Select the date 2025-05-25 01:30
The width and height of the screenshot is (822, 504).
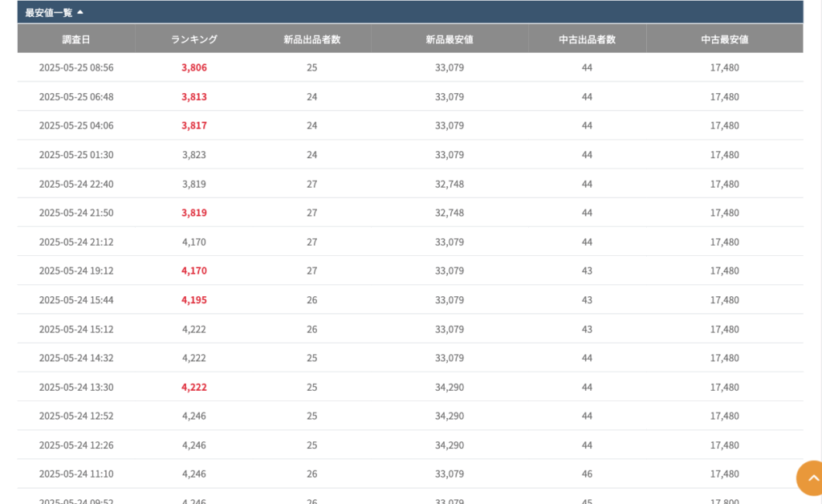(x=76, y=155)
